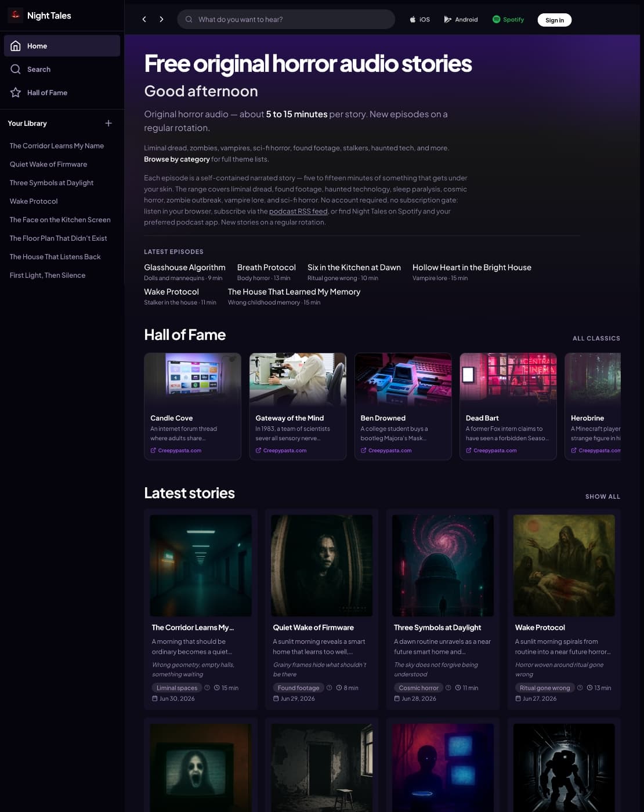The width and height of the screenshot is (644, 812).
Task: Follow the 'Browse by category' link
Action: [x=177, y=159]
